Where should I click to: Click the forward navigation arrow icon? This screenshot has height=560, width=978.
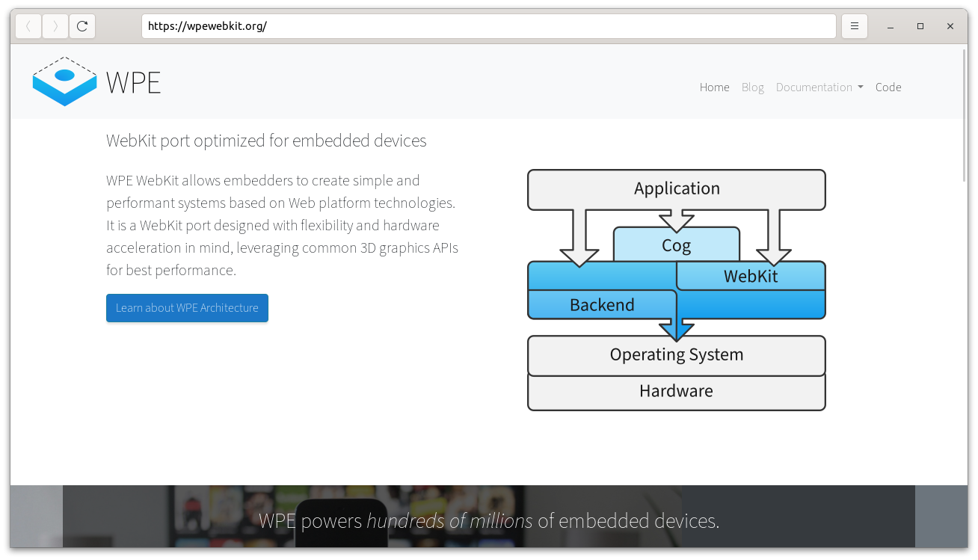55,25
